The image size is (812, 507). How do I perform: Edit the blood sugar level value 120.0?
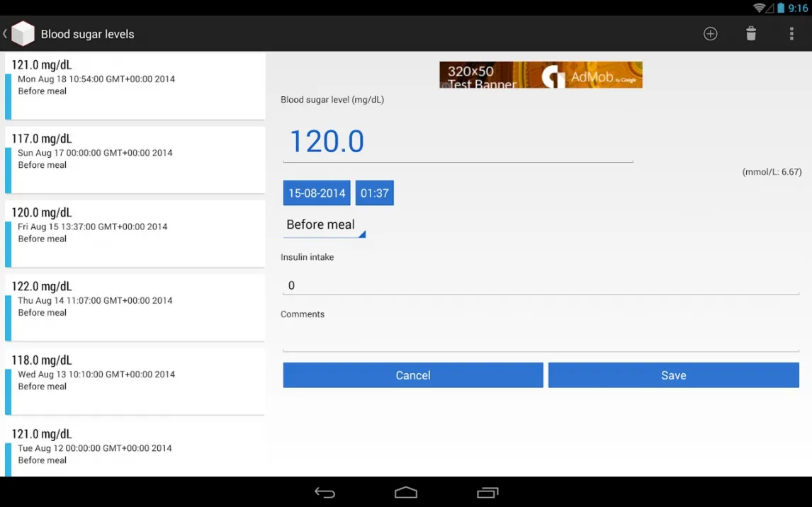point(458,142)
